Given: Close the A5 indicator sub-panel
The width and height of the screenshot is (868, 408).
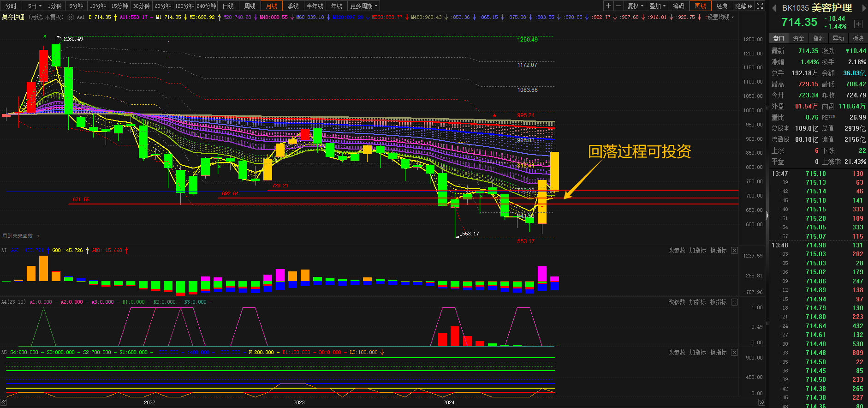Looking at the screenshot, I should 734,352.
